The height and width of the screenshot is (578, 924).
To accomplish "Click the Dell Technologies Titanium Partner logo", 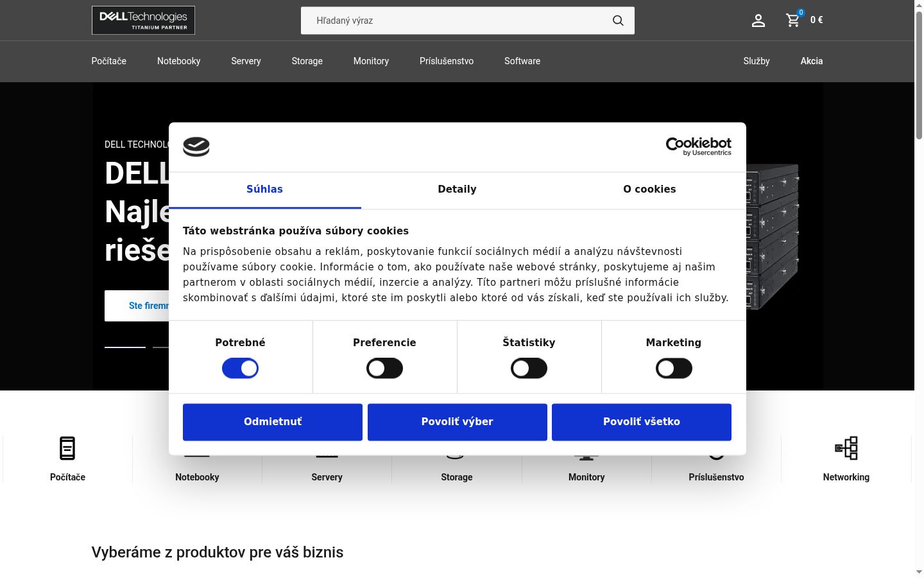I will pyautogui.click(x=143, y=21).
